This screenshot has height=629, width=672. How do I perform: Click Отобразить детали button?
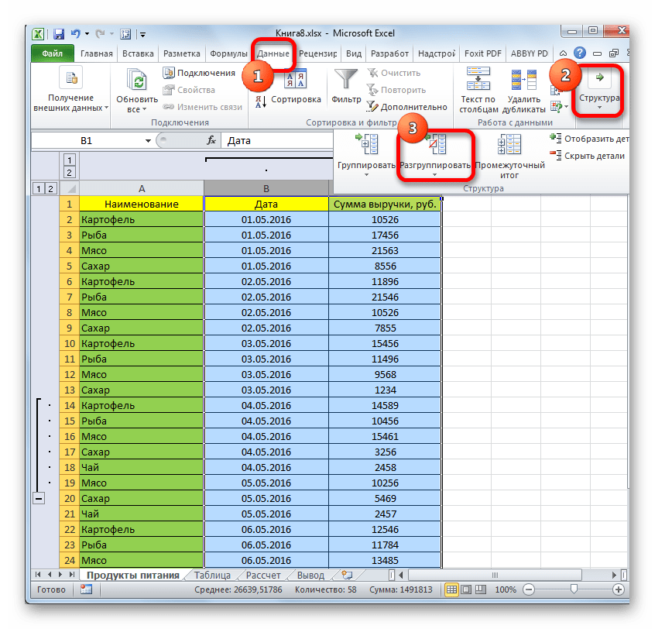pos(588,139)
